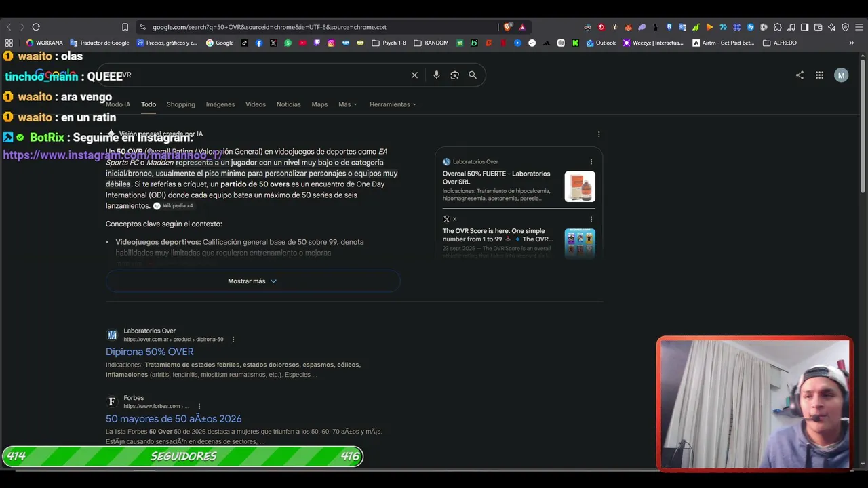Image resolution: width=868 pixels, height=488 pixels.
Task: Toggle the browser sidebar panel
Action: tap(804, 27)
